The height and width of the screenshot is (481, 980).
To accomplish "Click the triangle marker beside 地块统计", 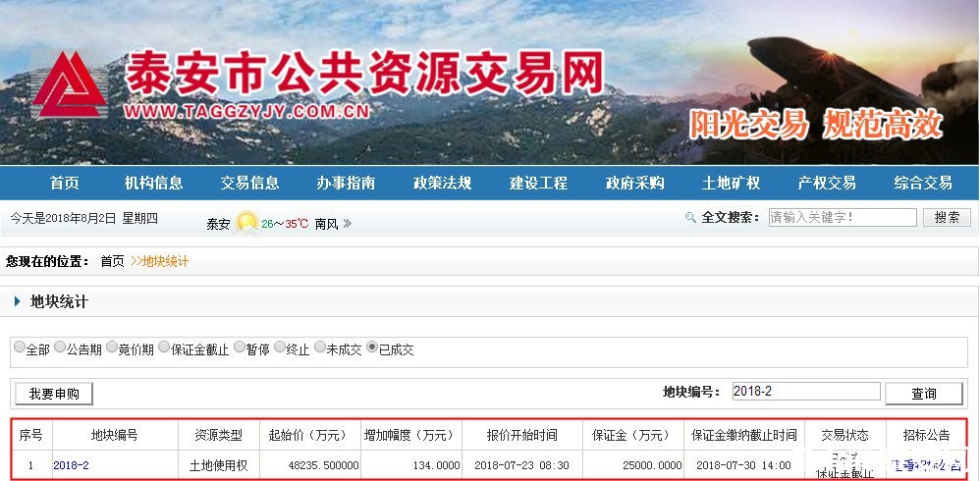I will (x=18, y=301).
